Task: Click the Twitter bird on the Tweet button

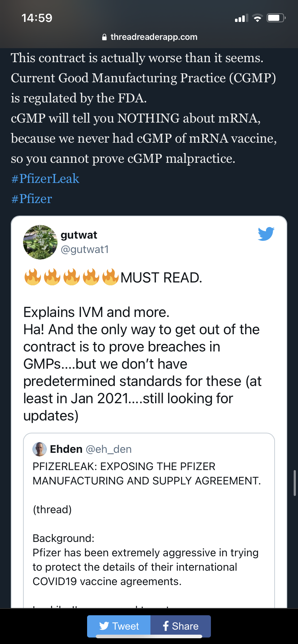Action: (104, 626)
